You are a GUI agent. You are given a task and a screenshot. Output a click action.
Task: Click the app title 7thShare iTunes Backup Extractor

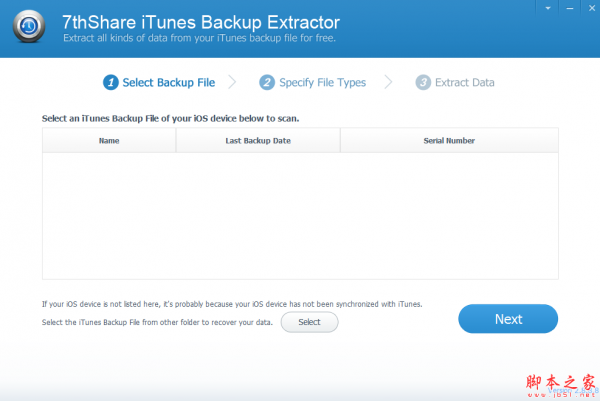point(201,22)
